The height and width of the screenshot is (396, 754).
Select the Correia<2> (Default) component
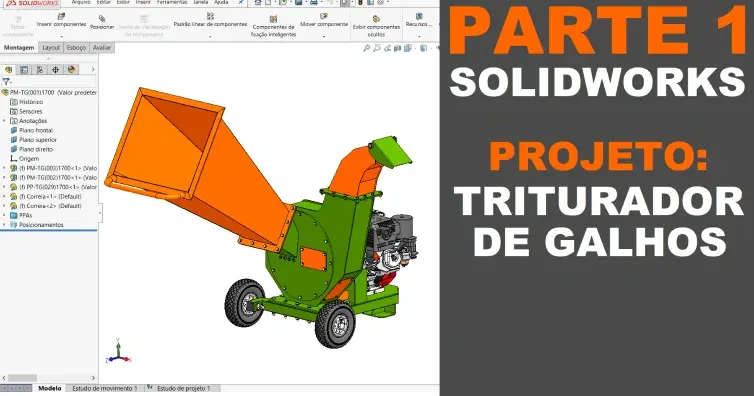(46, 206)
